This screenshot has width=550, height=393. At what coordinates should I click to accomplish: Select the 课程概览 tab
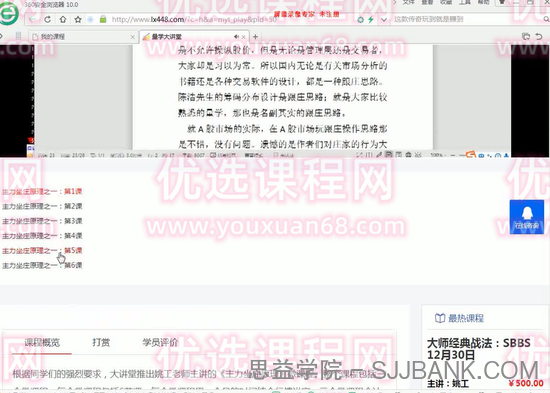tap(42, 342)
